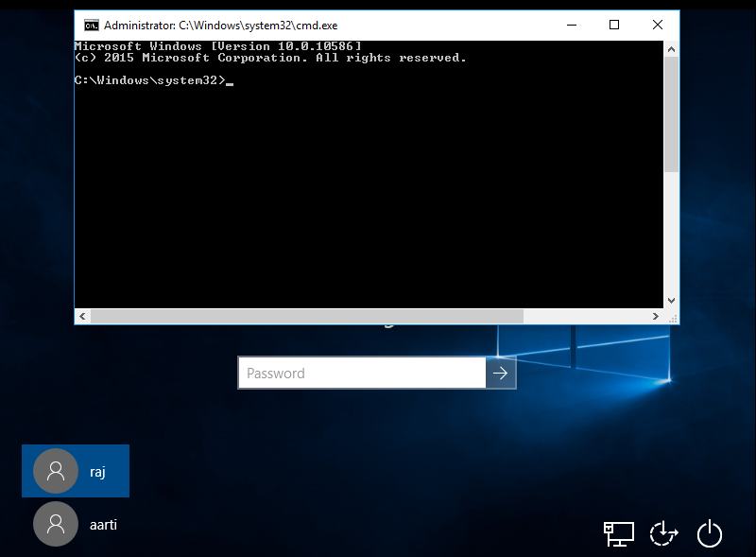Click the Password input field
The width and height of the screenshot is (756, 557).
pyautogui.click(x=362, y=373)
